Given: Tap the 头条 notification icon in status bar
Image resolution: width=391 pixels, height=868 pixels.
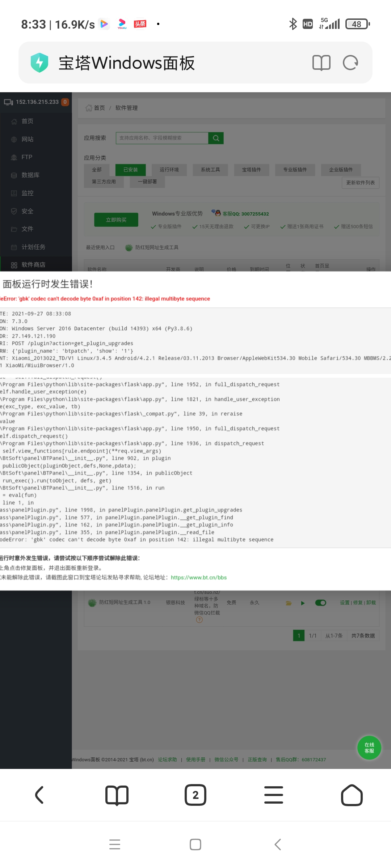Looking at the screenshot, I should coord(140,24).
